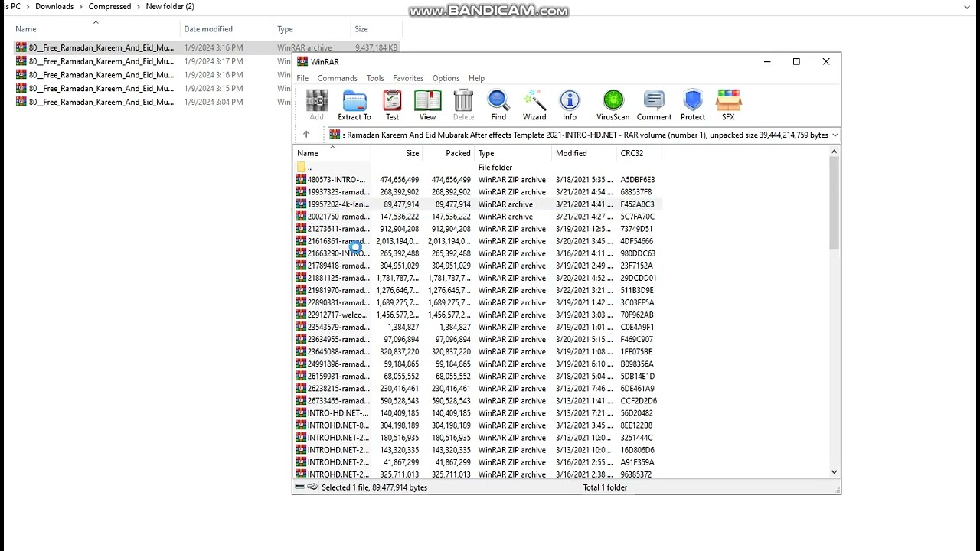Launch the Find files tool
This screenshot has width=980, height=551.
498,105
